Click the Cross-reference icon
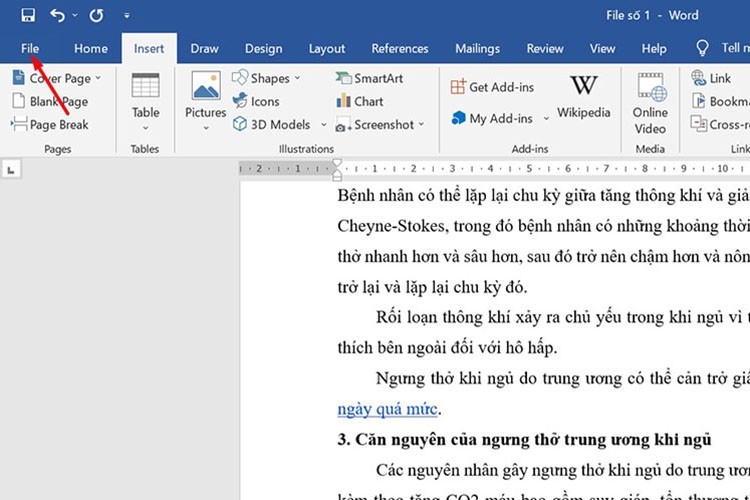Image resolution: width=750 pixels, height=500 pixels. click(698, 123)
